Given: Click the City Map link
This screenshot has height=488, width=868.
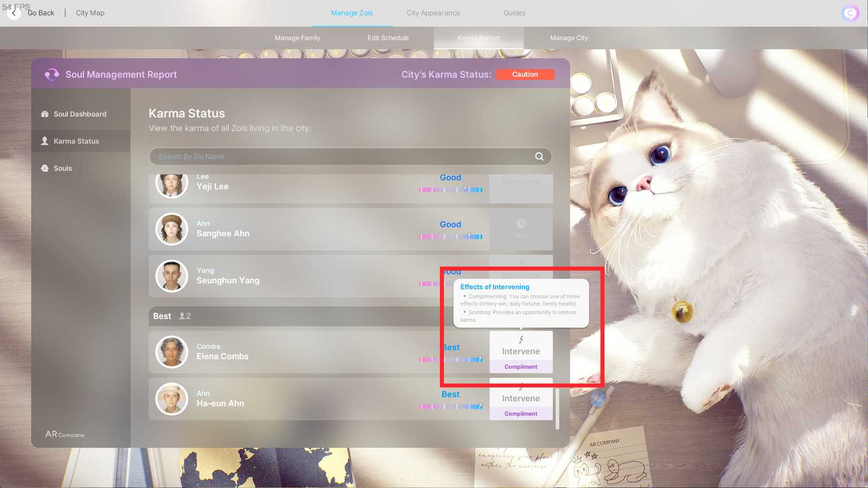Looking at the screenshot, I should click(90, 13).
